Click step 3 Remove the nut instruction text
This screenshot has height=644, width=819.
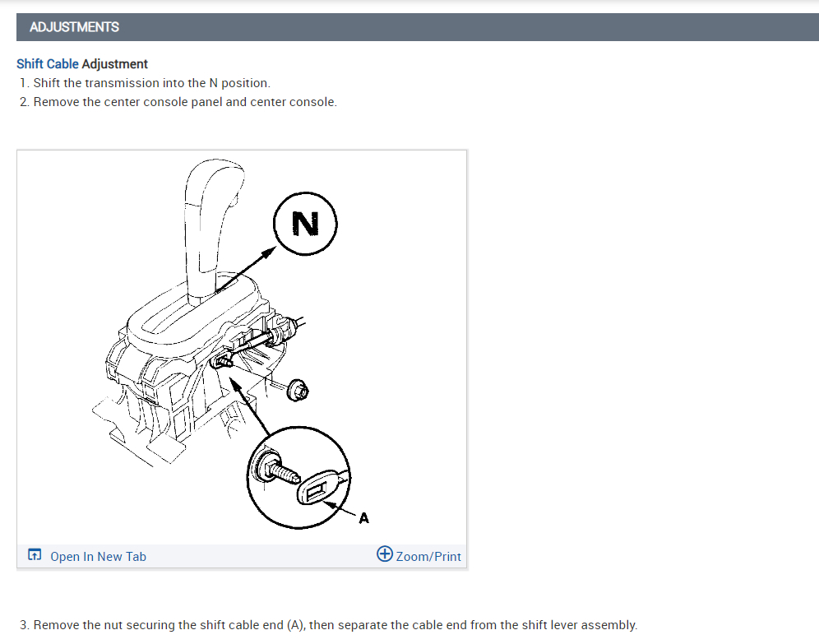click(329, 625)
